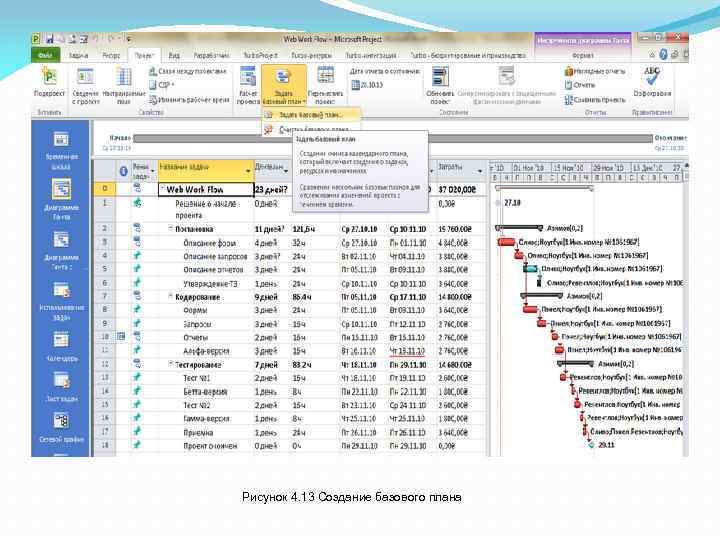Open Cost (Затраты) column dropdown arrow
720x540 pixels.
click(x=480, y=171)
